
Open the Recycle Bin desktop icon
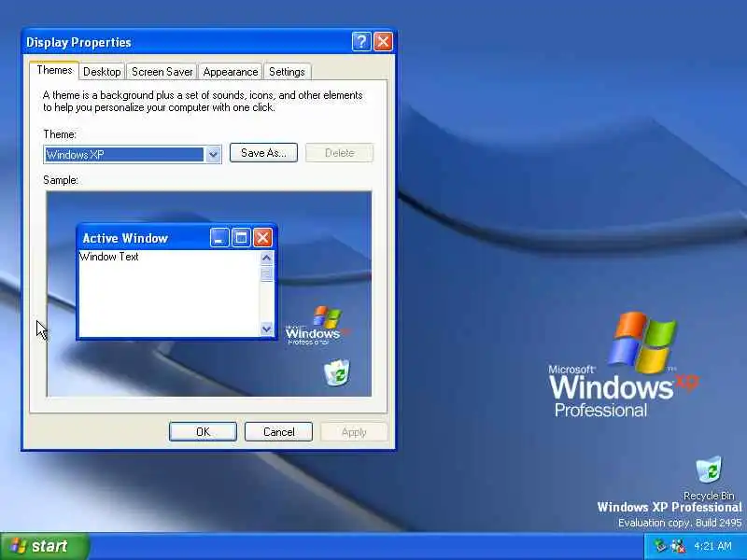[x=709, y=470]
